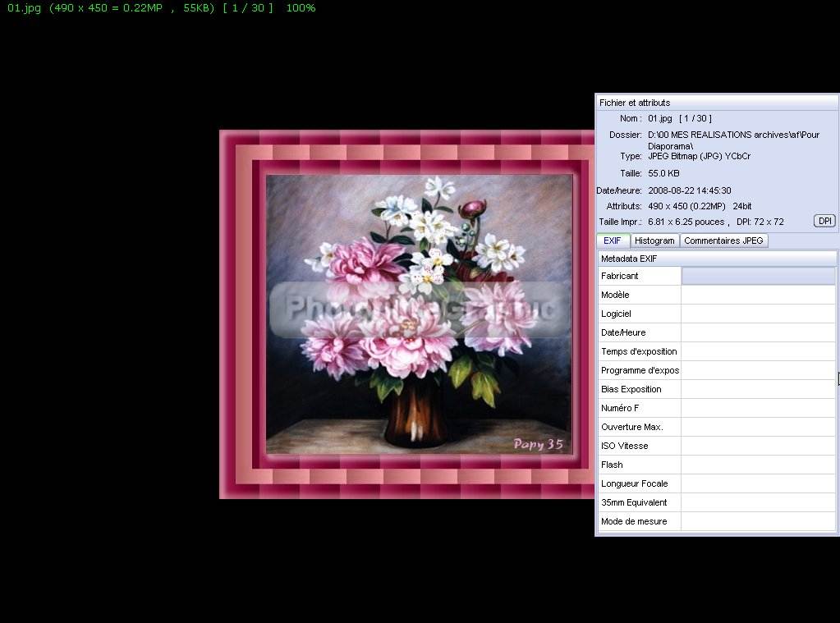The width and height of the screenshot is (840, 623).
Task: Switch to the Histogram tab
Action: pyautogui.click(x=654, y=240)
